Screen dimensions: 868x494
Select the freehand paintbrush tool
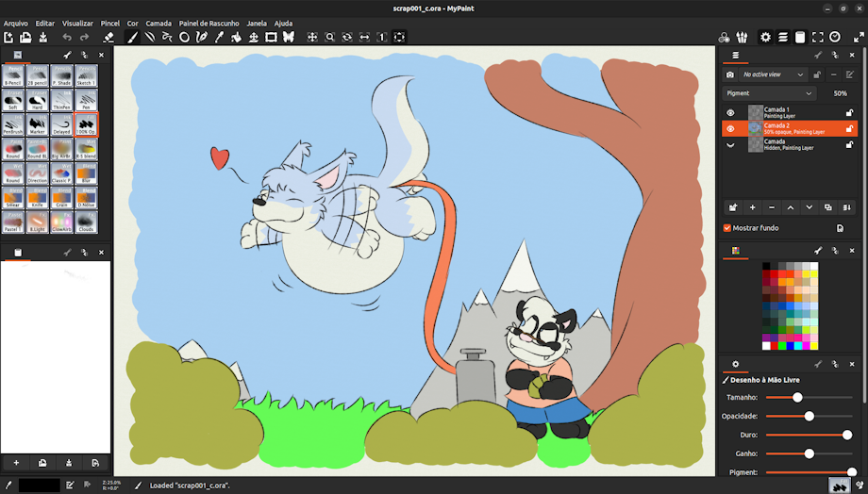coord(132,38)
